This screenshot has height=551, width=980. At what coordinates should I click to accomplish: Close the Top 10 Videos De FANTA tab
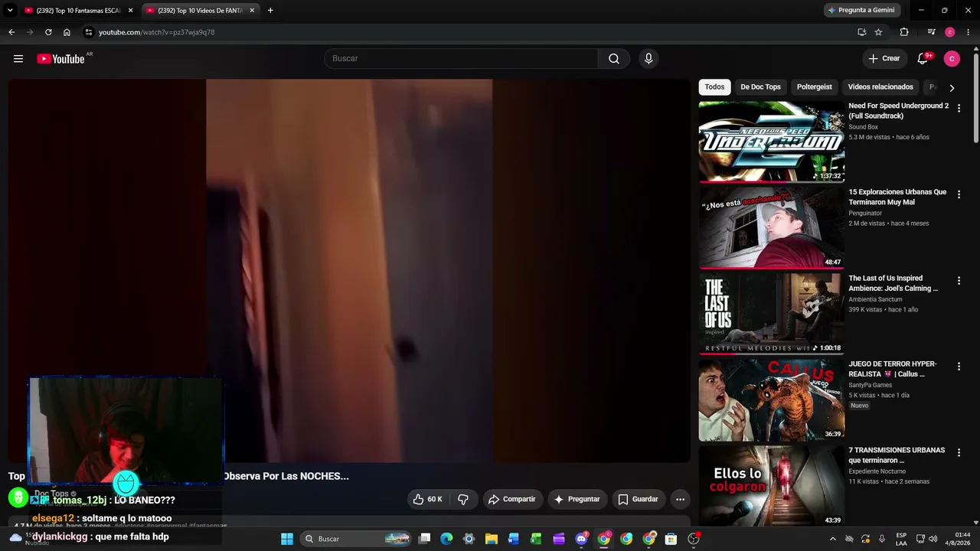(x=252, y=11)
